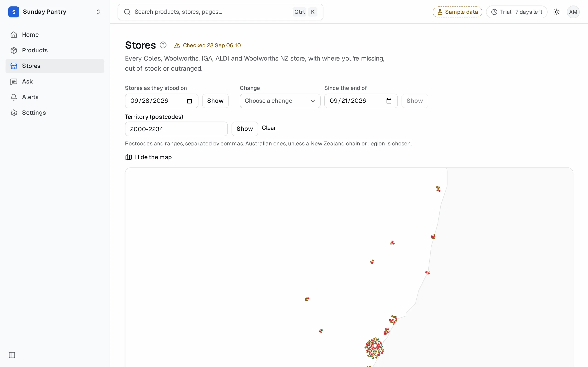Click the help question mark beside Stores
Screen dimensions: 588x367
tap(163, 45)
